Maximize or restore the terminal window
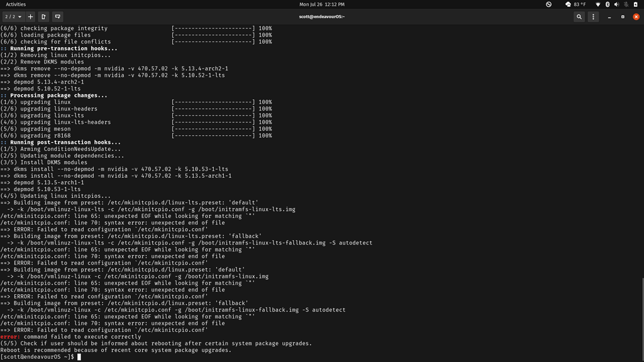This screenshot has height=362, width=644. [x=623, y=17]
